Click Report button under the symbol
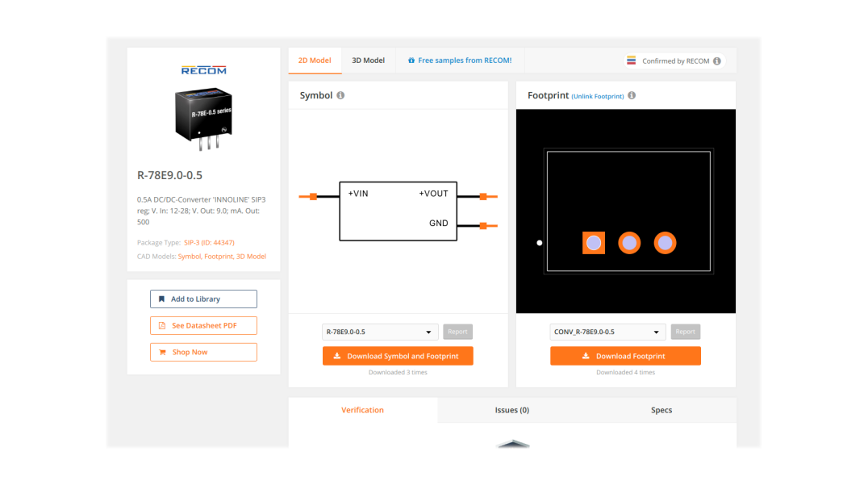Image resolution: width=868 pixels, height=485 pixels. coord(458,332)
